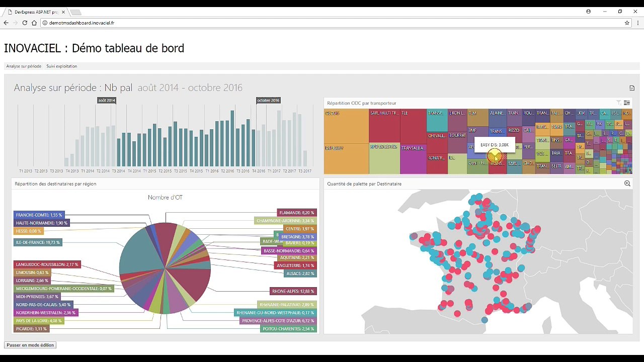Select TRANSALLIA tile in treemap
This screenshot has width=644, height=362.
tap(413, 159)
